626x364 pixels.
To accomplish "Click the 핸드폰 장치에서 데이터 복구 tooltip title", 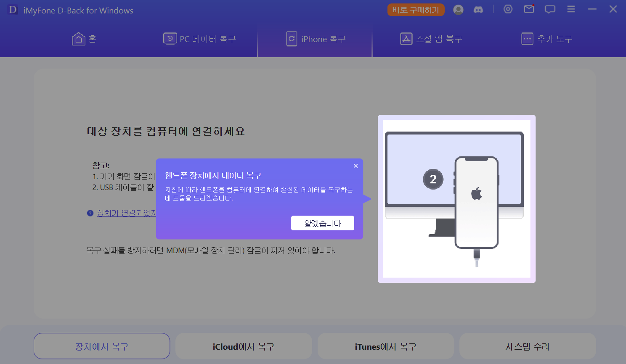I will tap(213, 176).
